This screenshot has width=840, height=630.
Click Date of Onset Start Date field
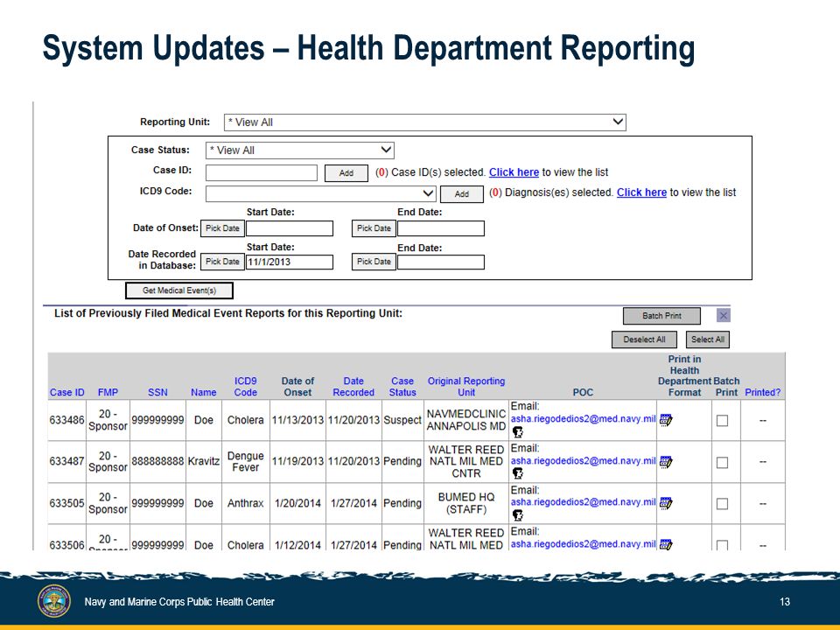point(290,228)
